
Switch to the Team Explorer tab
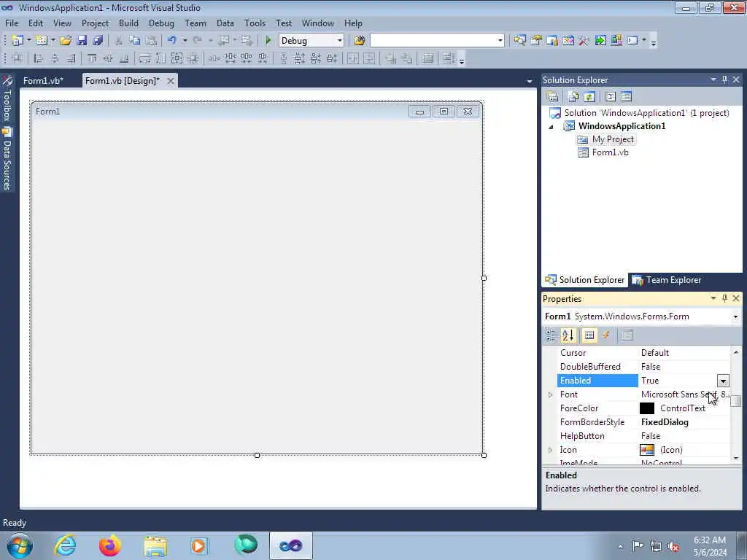coord(667,280)
